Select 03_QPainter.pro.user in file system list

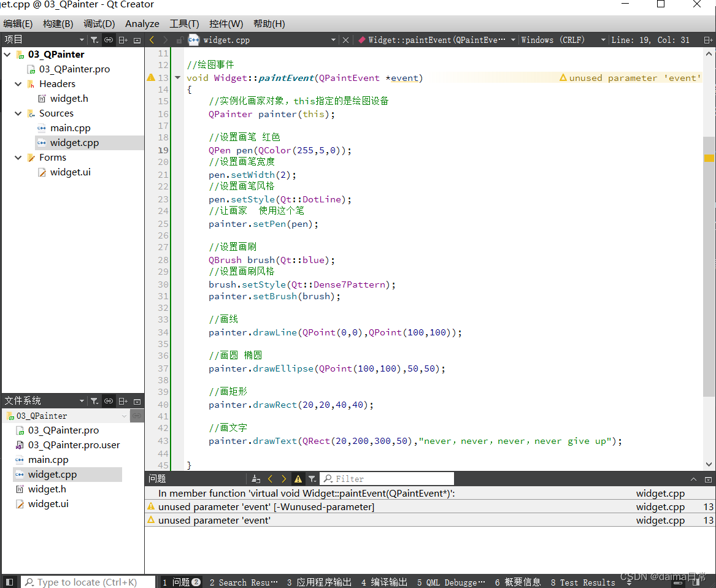[68, 445]
